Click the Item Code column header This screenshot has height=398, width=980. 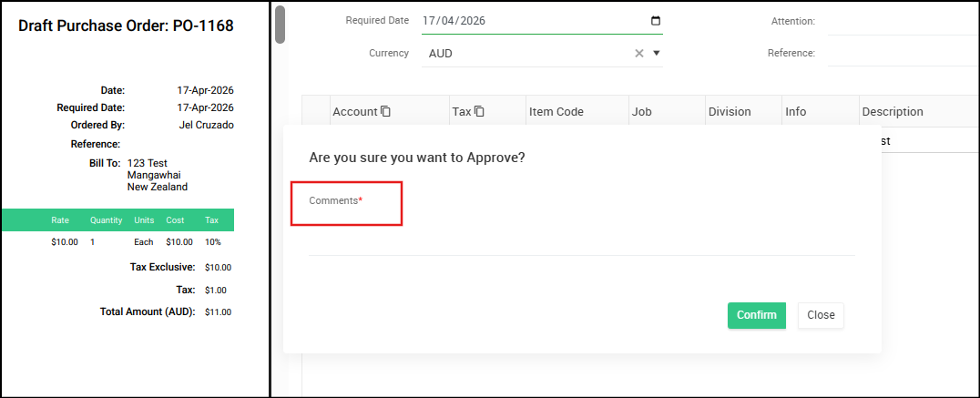point(577,112)
